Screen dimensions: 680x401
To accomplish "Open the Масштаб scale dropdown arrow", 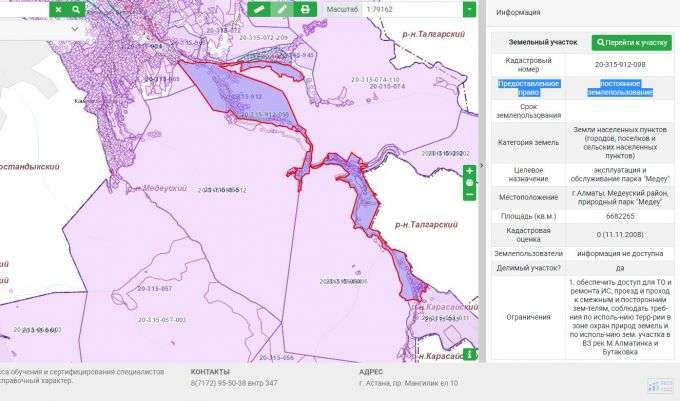I will (x=469, y=9).
